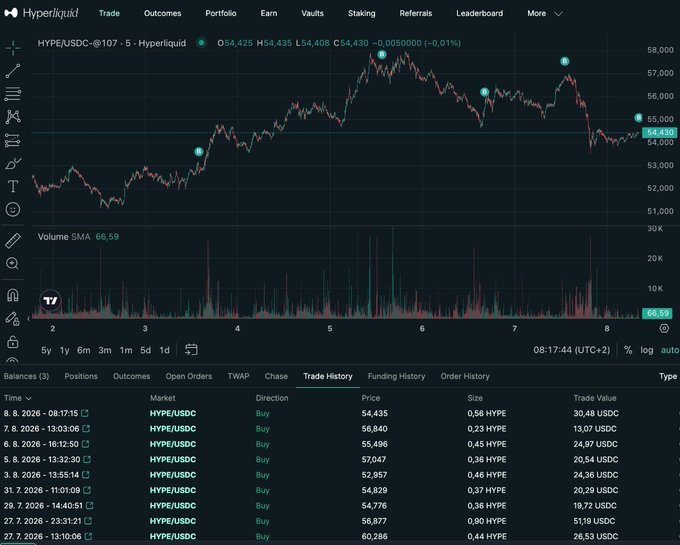Activate the zoom in tool
This screenshot has width=680, height=545.
(x=13, y=263)
